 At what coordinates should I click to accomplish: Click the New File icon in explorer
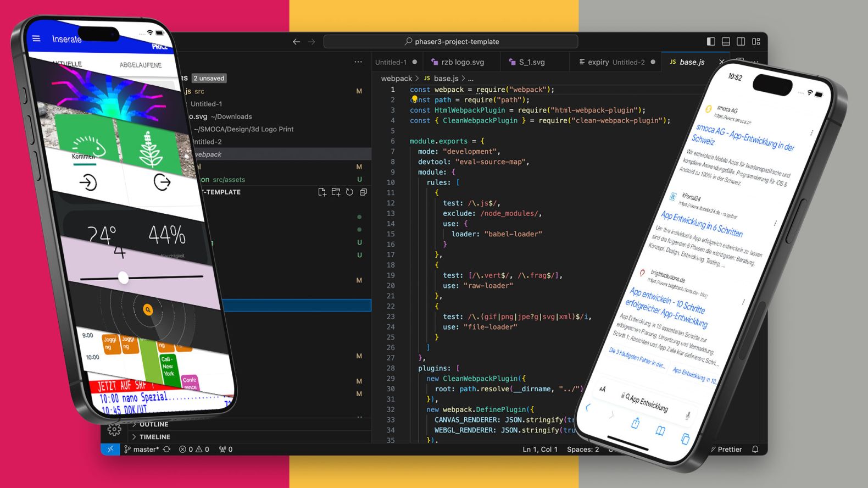click(x=322, y=192)
